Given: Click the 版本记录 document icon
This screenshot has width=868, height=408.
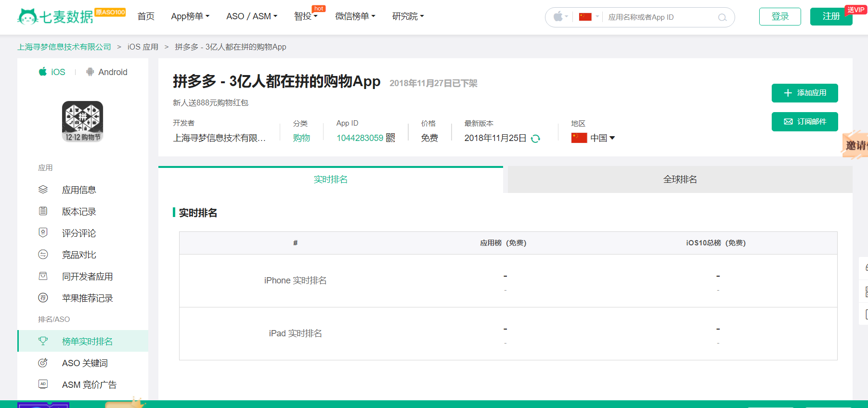Looking at the screenshot, I should 43,211.
